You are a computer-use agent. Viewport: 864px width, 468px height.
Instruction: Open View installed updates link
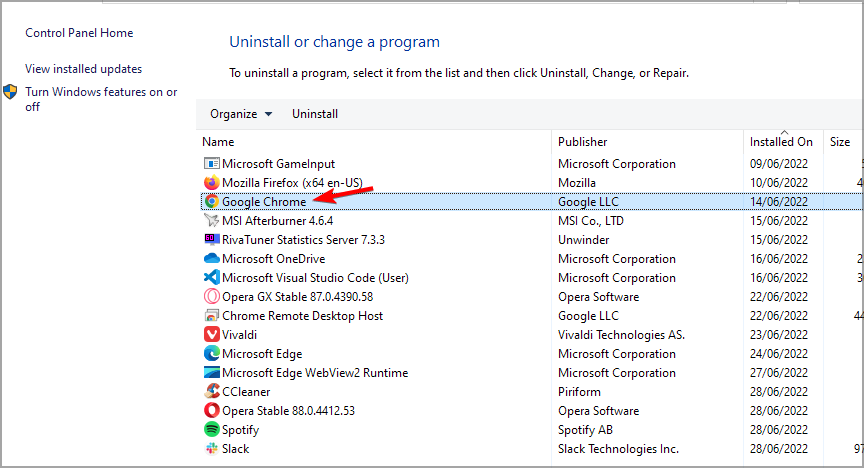point(83,69)
